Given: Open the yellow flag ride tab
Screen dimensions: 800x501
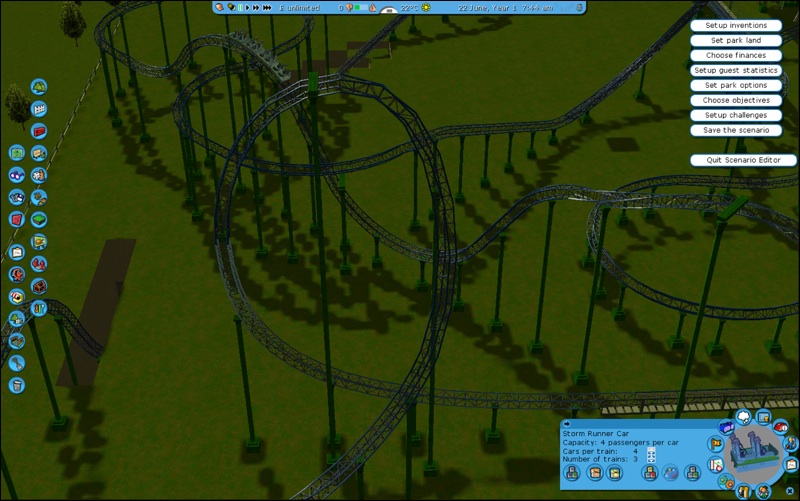Looking at the screenshot, I should pos(716,444).
